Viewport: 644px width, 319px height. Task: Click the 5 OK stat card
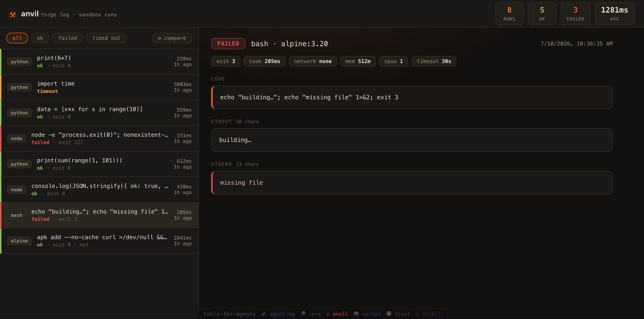(x=542, y=14)
